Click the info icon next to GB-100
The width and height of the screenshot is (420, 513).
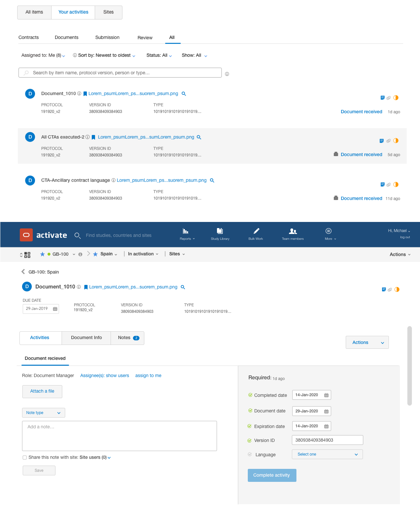click(80, 254)
